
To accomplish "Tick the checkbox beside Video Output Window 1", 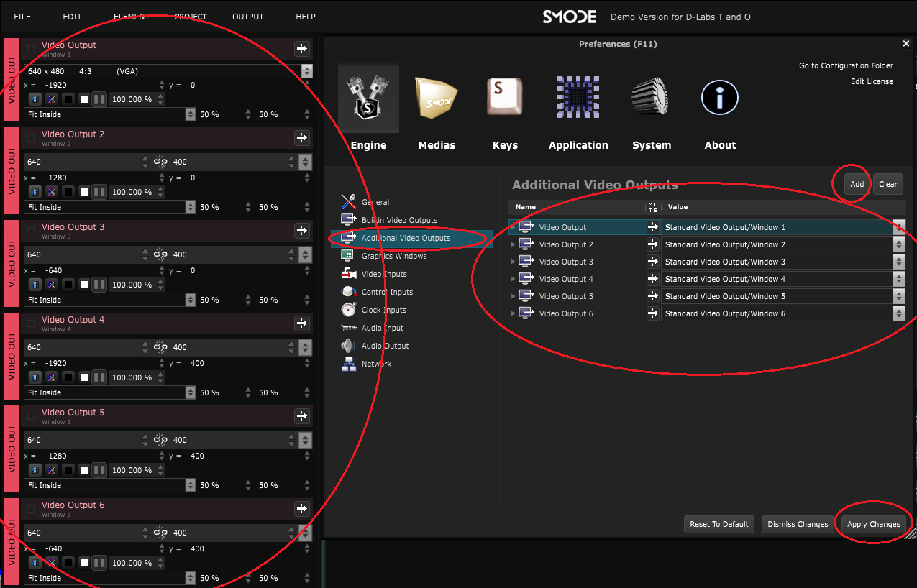I will click(31, 49).
